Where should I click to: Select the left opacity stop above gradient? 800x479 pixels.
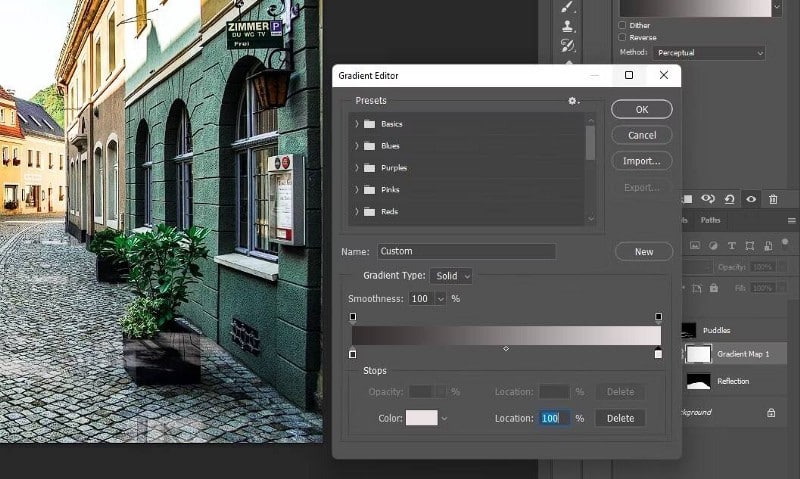click(x=353, y=318)
